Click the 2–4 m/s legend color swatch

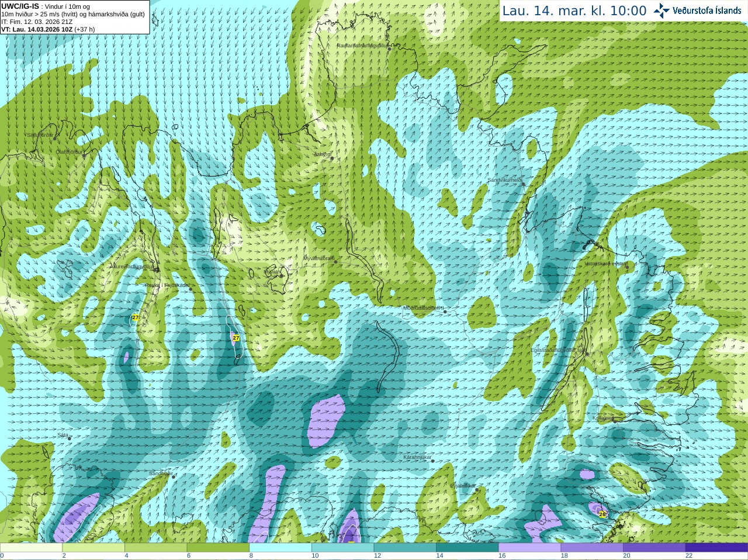93,548
